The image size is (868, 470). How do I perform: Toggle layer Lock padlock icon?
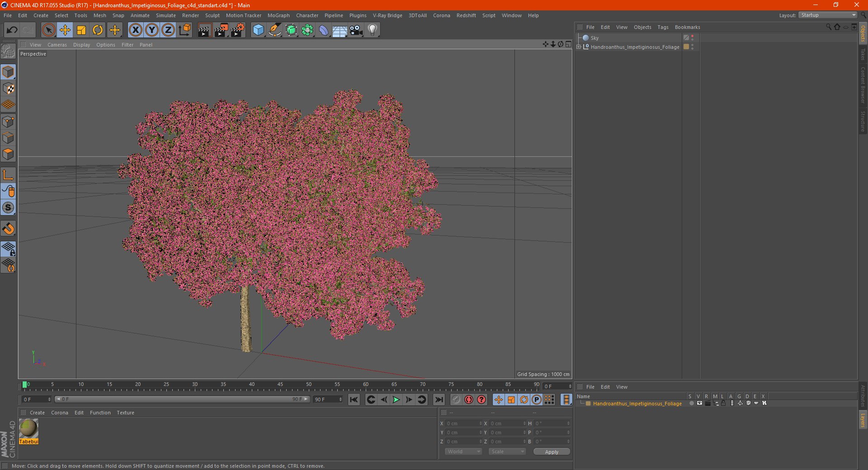[723, 403]
